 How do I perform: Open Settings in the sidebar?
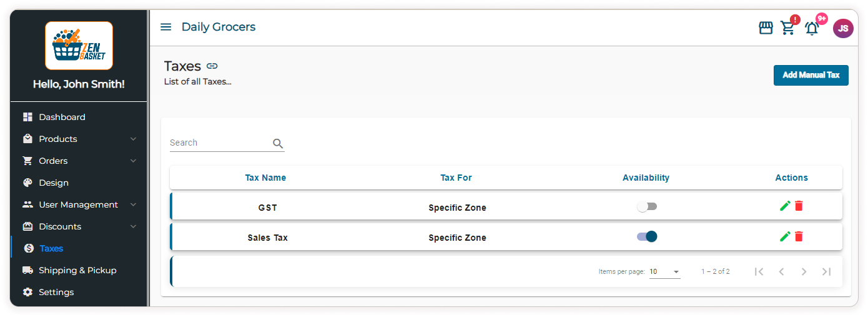click(56, 292)
